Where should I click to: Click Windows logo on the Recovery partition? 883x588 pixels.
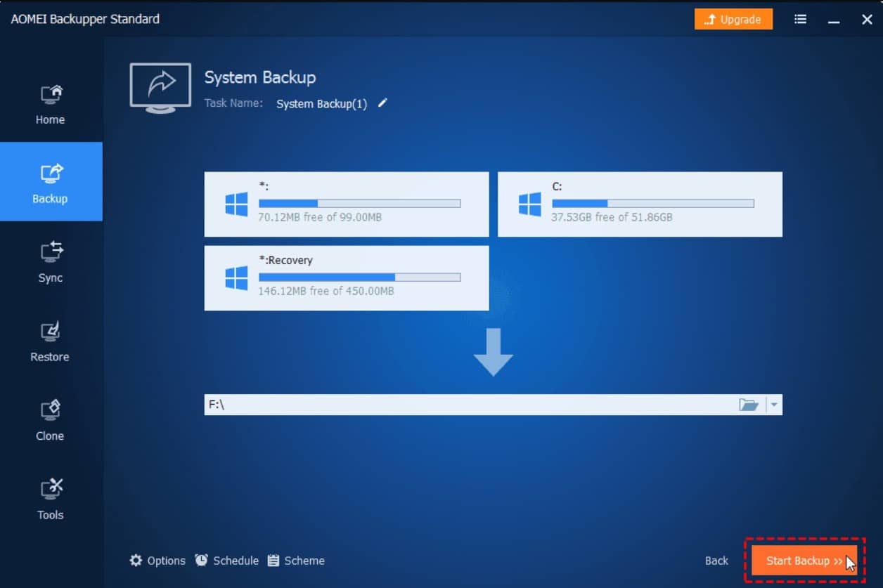(x=236, y=278)
